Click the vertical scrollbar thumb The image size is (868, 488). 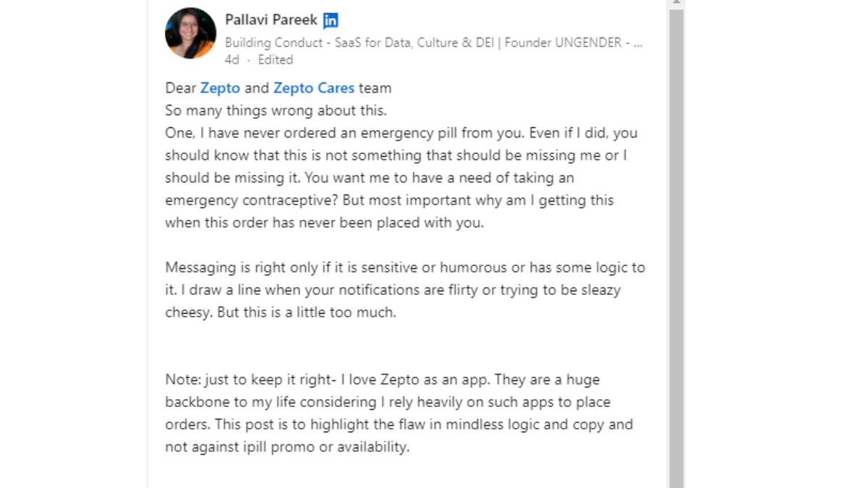tap(676, 248)
